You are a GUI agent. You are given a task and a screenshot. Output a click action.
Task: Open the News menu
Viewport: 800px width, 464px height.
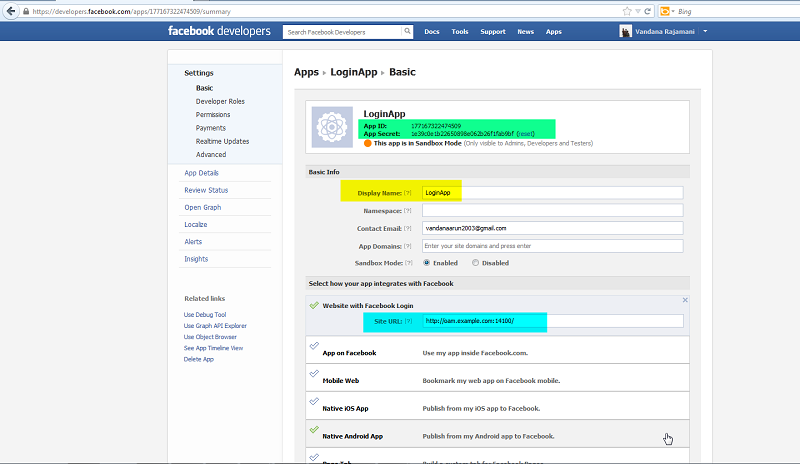click(526, 32)
